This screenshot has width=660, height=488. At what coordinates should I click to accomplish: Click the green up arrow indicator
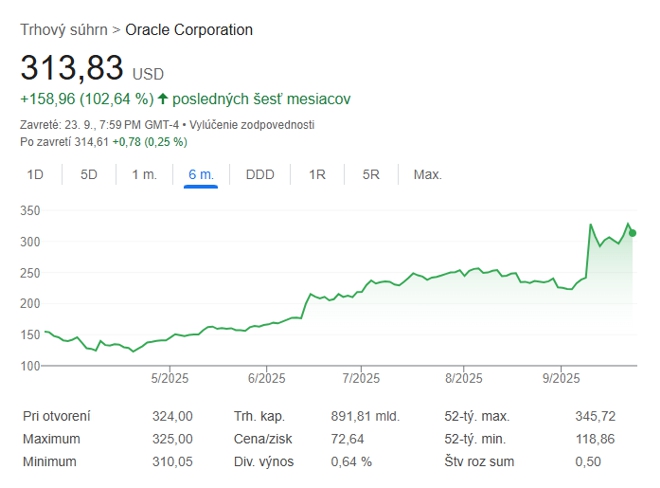(x=163, y=99)
